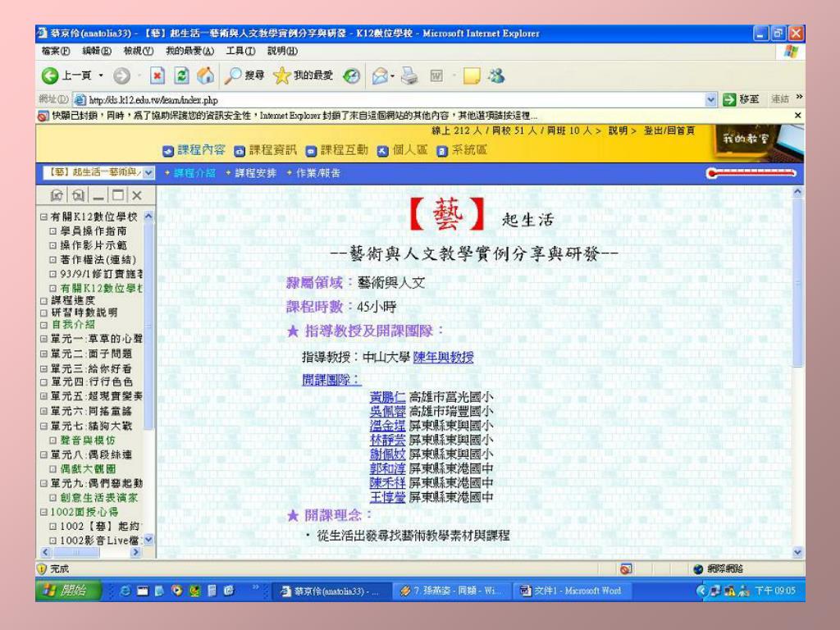Click the 網際網路 zone globe icon
Image resolution: width=840 pixels, height=630 pixels.
pos(698,569)
